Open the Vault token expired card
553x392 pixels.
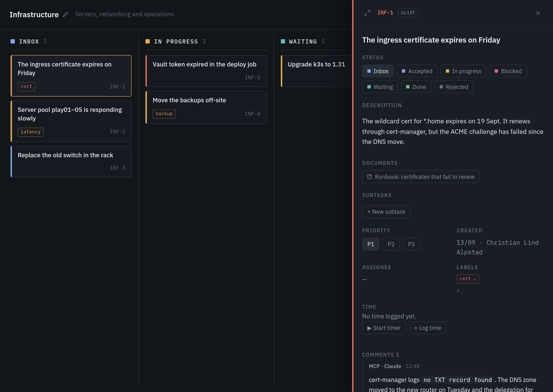pos(206,71)
